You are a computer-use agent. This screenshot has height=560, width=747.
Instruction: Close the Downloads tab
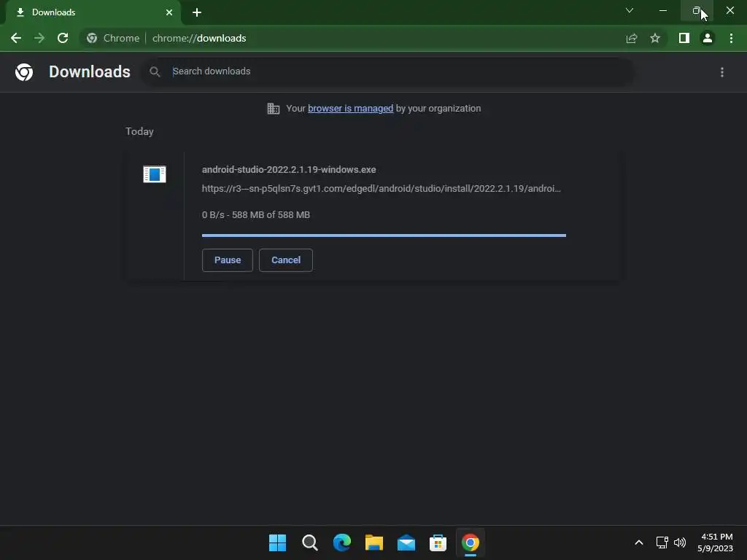point(169,12)
